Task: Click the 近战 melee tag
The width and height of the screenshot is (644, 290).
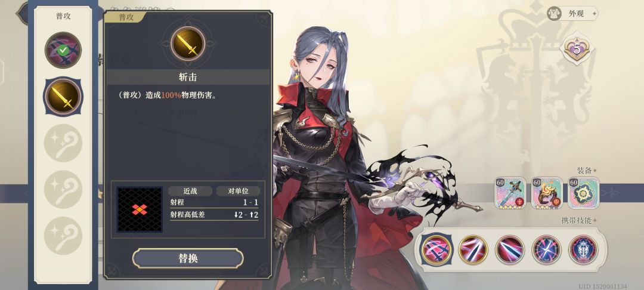Action: tap(190, 191)
